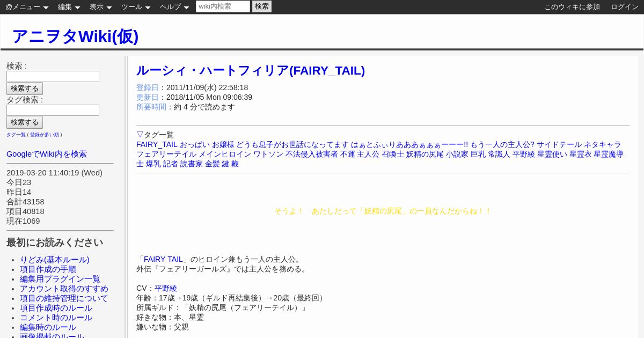Viewport: 644px width, 338px height.
Task: Open アカウント取得のすすめ link
Action: (64, 289)
